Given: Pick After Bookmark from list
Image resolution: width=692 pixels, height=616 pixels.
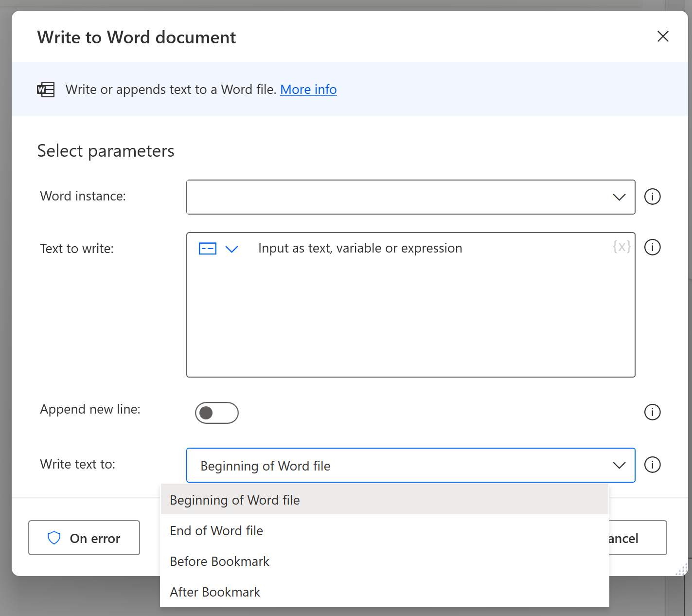Looking at the screenshot, I should (215, 592).
